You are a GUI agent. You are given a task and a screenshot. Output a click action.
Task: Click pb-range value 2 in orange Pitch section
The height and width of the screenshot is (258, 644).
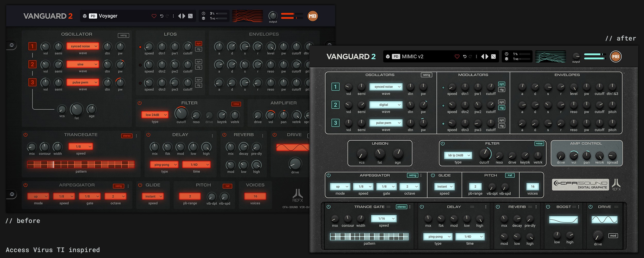[x=190, y=196]
